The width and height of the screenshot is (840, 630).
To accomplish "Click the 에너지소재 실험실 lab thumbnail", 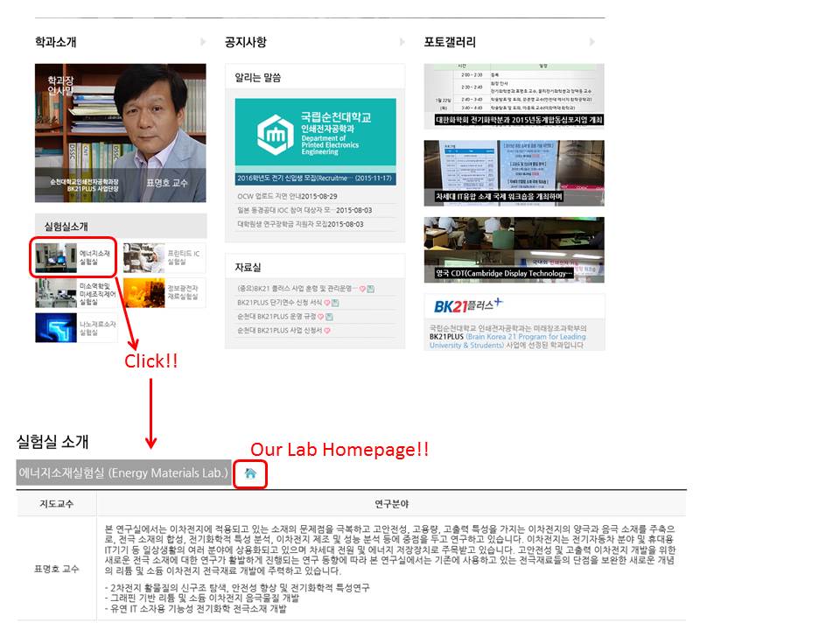I will coord(56,258).
